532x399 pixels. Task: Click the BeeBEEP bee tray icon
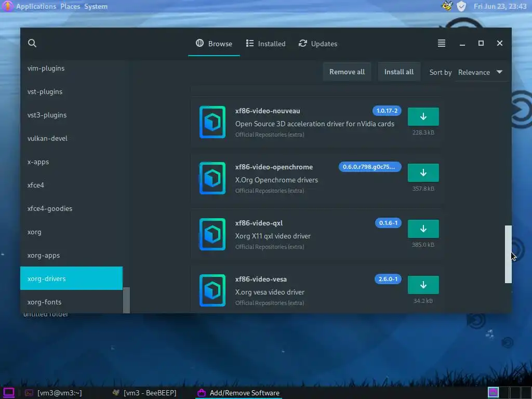[x=447, y=6]
